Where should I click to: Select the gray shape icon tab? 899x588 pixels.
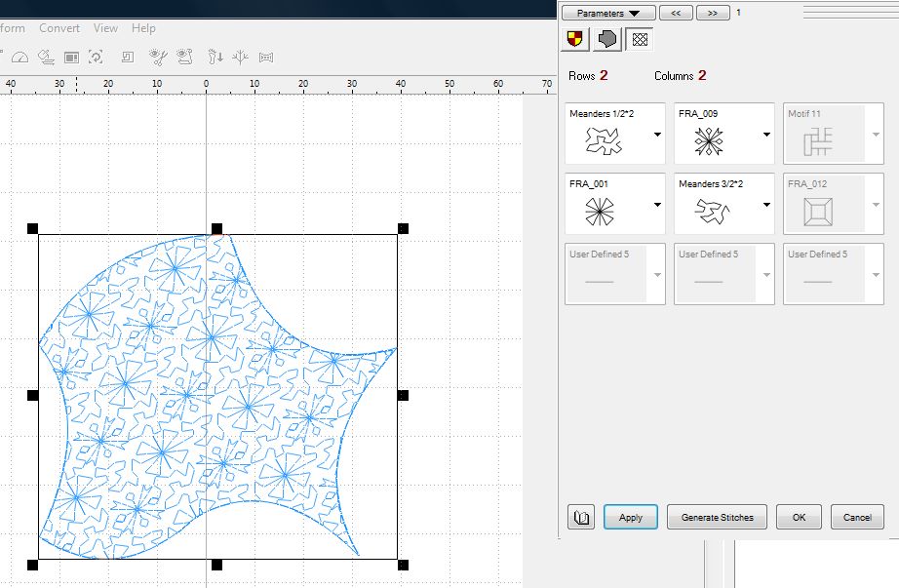pyautogui.click(x=607, y=39)
